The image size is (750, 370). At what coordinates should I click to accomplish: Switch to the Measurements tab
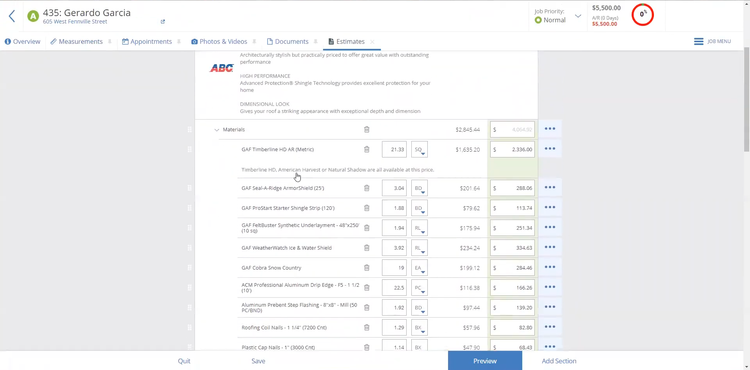pos(77,42)
